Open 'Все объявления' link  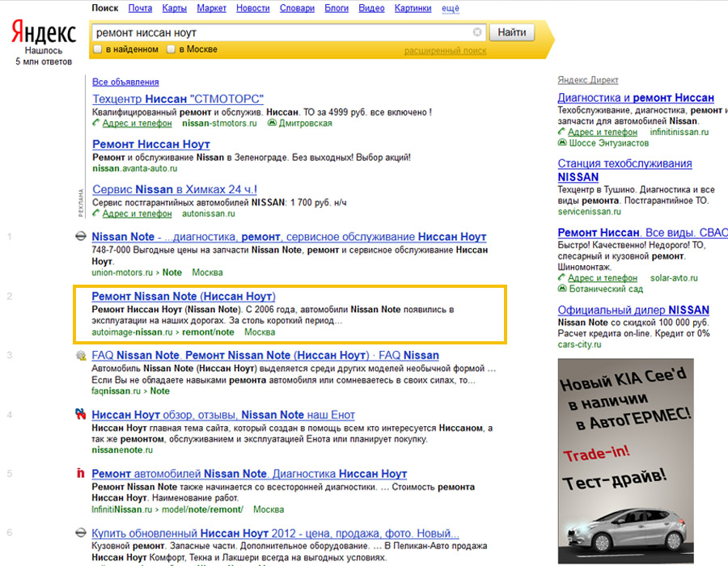[125, 82]
